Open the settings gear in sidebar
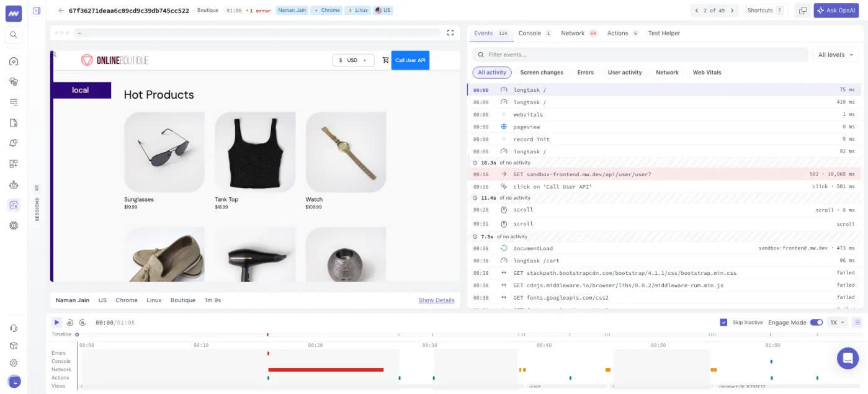Image resolution: width=868 pixels, height=394 pixels. click(x=14, y=363)
